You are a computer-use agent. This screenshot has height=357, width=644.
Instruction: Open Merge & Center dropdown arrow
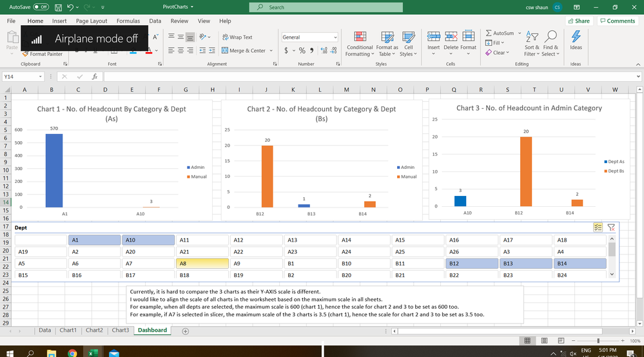point(271,50)
